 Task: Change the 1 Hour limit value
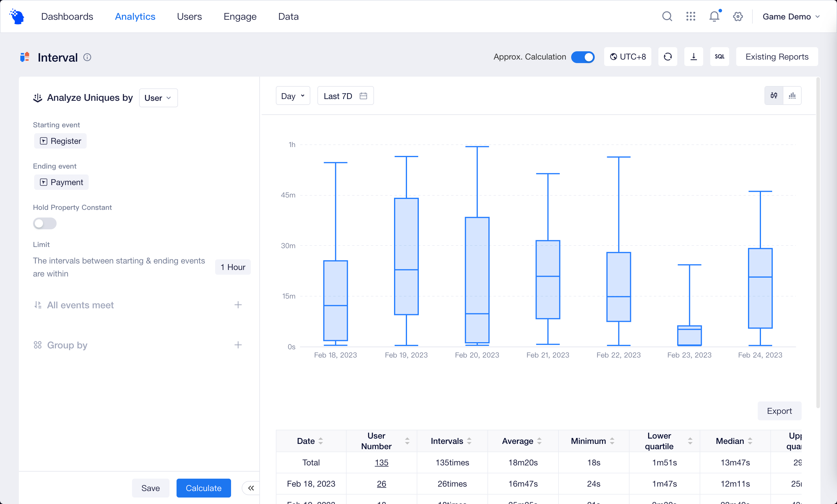click(x=233, y=267)
